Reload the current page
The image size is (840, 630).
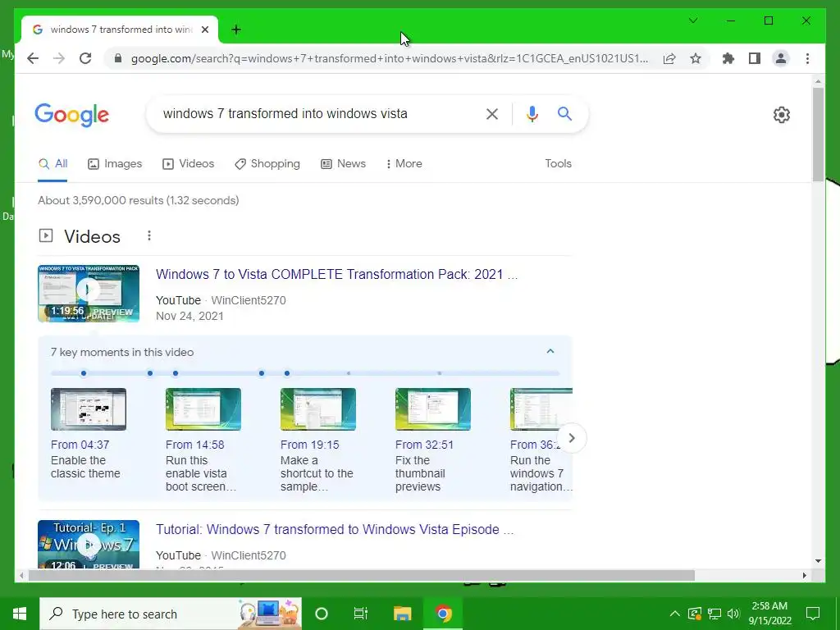click(85, 58)
